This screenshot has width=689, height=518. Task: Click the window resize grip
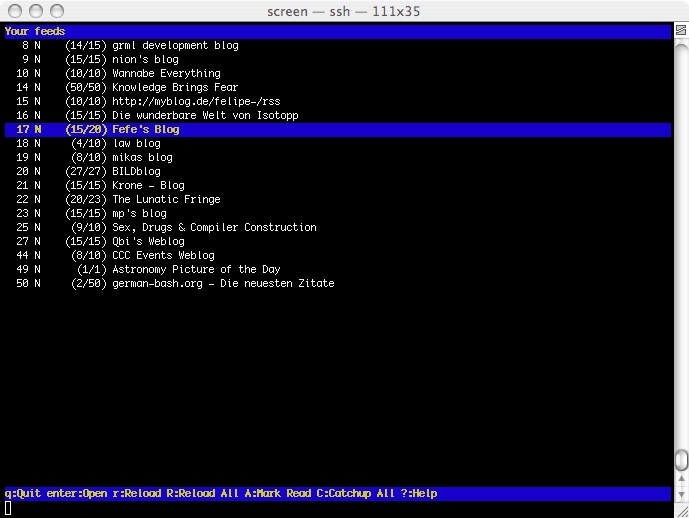[682, 511]
